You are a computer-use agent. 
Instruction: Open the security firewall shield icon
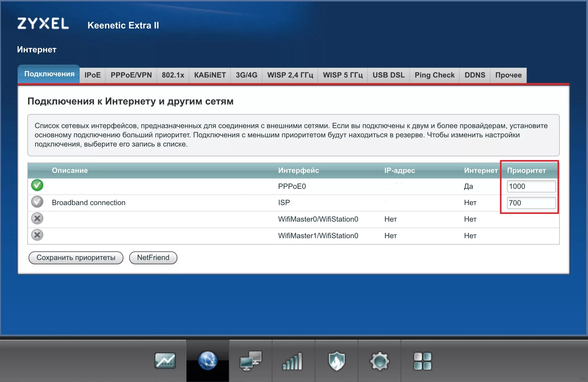point(336,361)
